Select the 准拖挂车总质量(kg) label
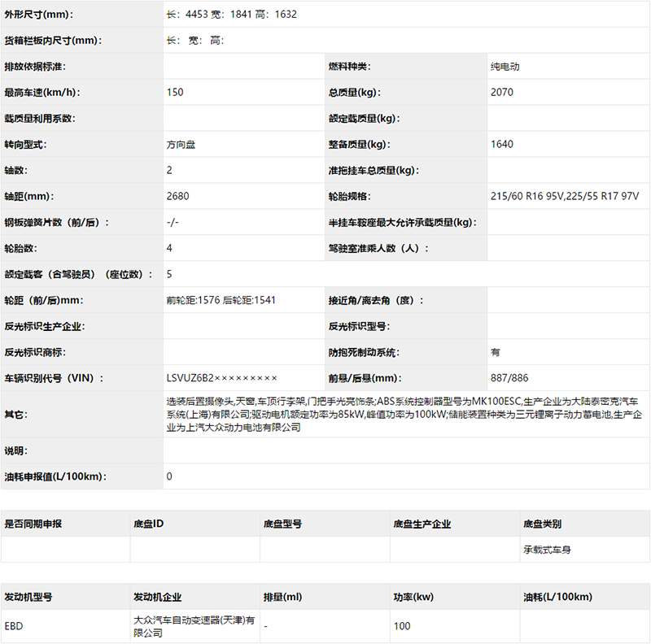Viewport: 651px width, 644px height. (374, 171)
